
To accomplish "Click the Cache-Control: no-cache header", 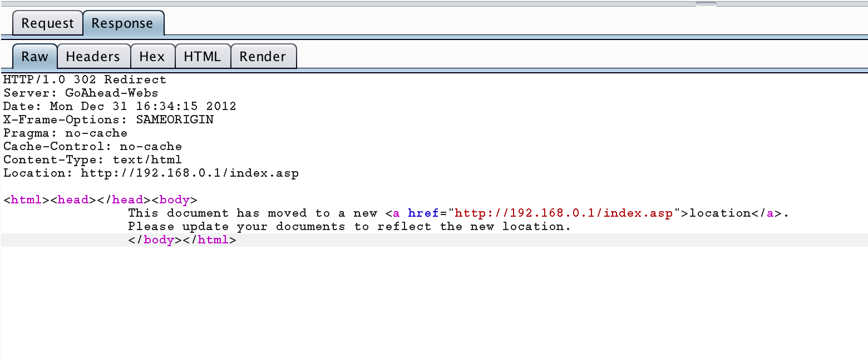I will tap(92, 146).
